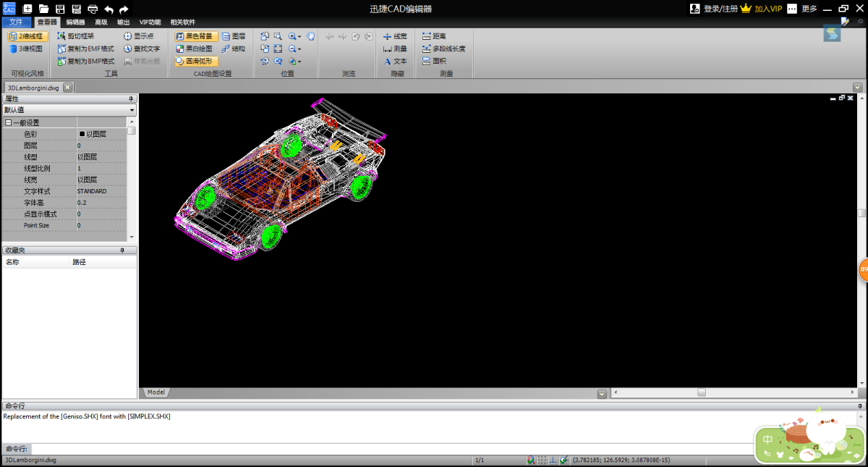The height and width of the screenshot is (467, 868).
Task: Click the 剪切框架 clip frame tool
Action: pos(80,35)
